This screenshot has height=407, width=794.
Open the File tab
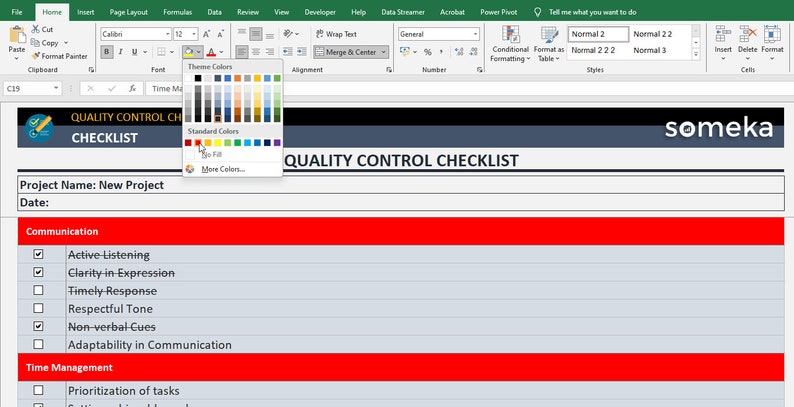tap(17, 12)
